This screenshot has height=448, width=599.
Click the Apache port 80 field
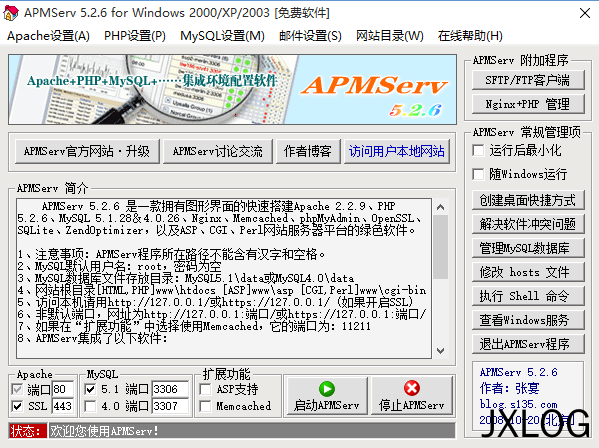[62, 389]
